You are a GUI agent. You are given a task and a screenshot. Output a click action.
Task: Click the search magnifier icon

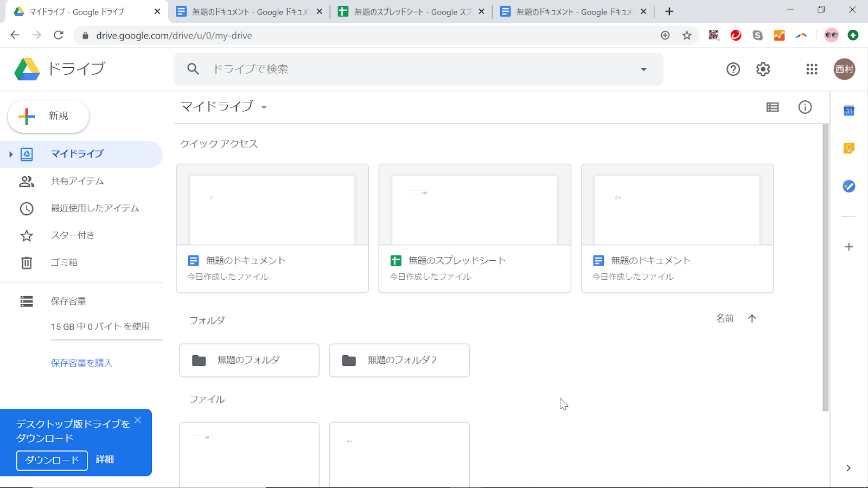coord(193,69)
